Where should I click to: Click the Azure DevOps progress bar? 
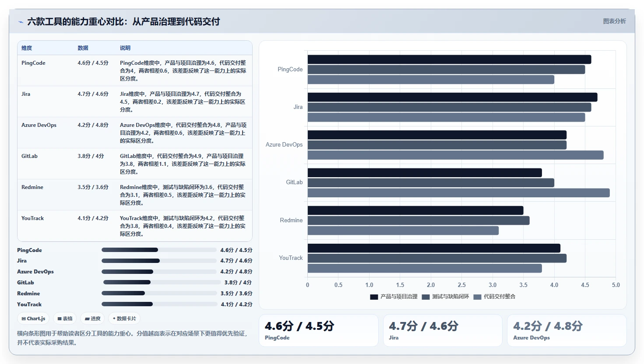pyautogui.click(x=159, y=272)
